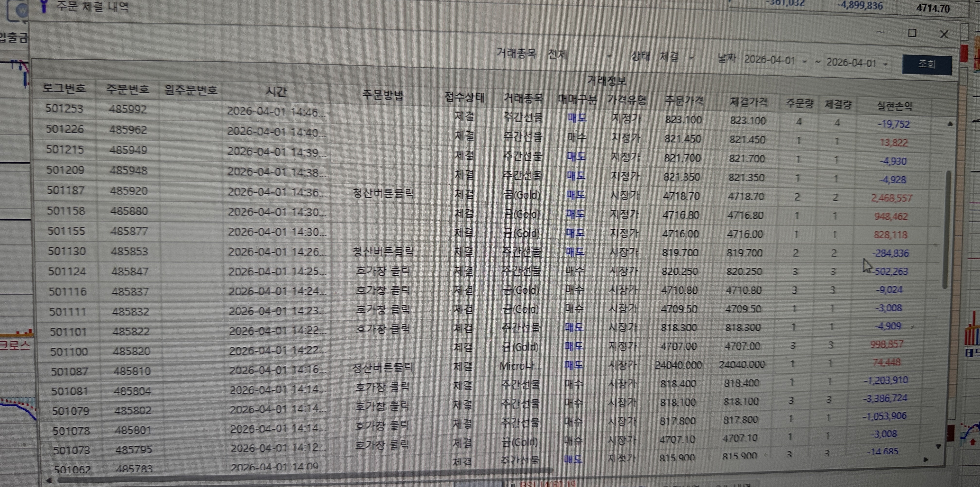Click 청산버튼클릭 in row 501187
This screenshot has width=980, height=487.
[x=383, y=193]
